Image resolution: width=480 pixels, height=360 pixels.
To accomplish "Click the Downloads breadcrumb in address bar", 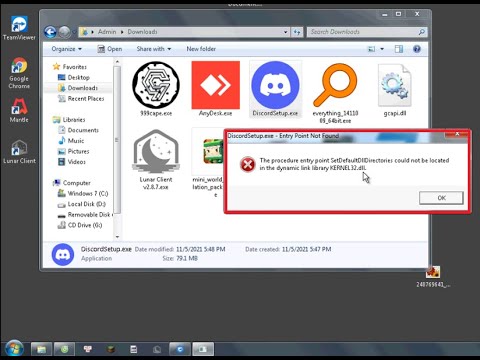I will [142, 32].
